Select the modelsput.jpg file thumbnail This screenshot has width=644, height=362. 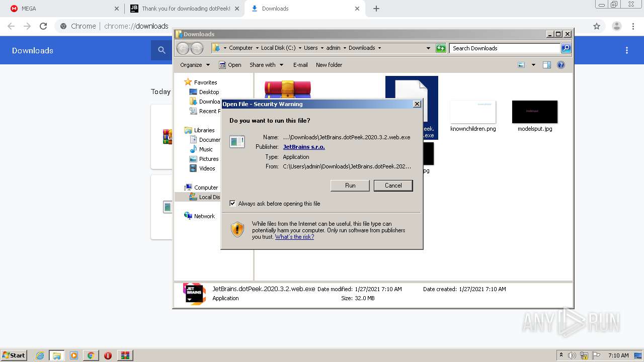(x=535, y=112)
